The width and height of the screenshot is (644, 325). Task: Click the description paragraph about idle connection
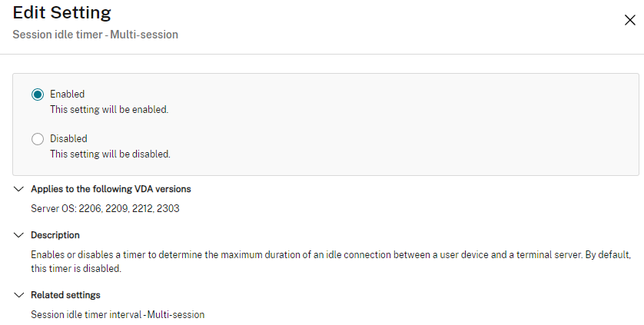point(330,254)
